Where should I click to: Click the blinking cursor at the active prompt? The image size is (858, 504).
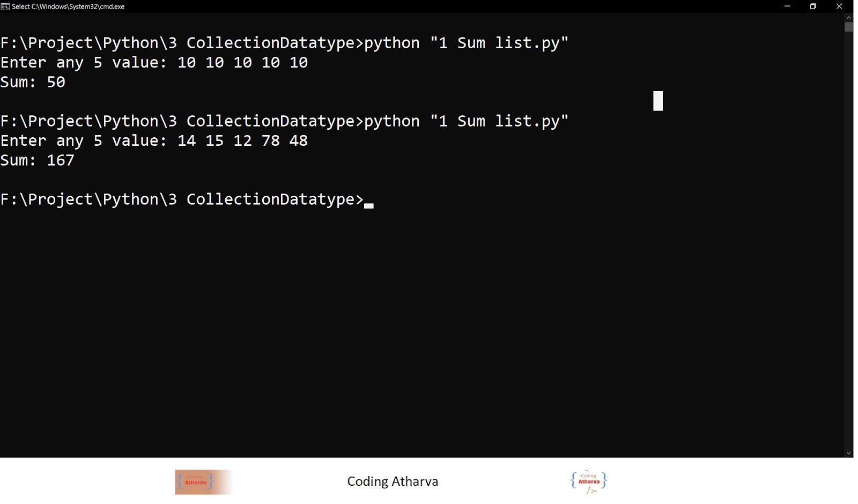pyautogui.click(x=369, y=203)
